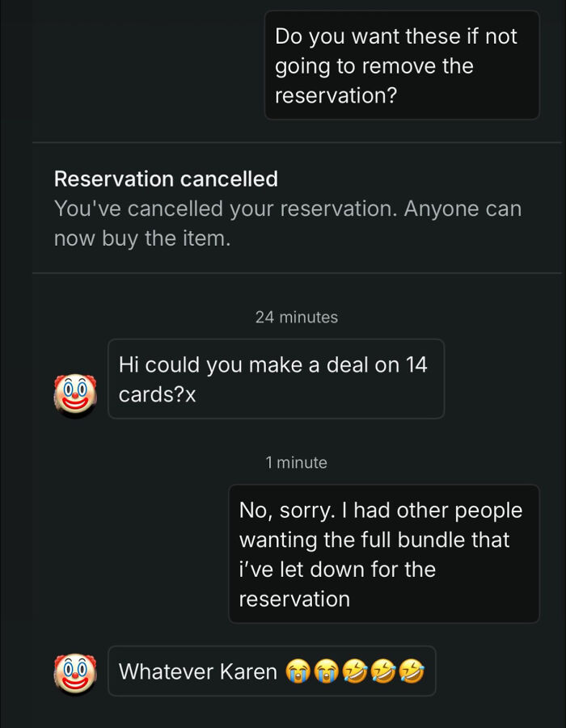Click the second crying emoji in the last message
Image resolution: width=566 pixels, height=728 pixels.
(x=327, y=670)
